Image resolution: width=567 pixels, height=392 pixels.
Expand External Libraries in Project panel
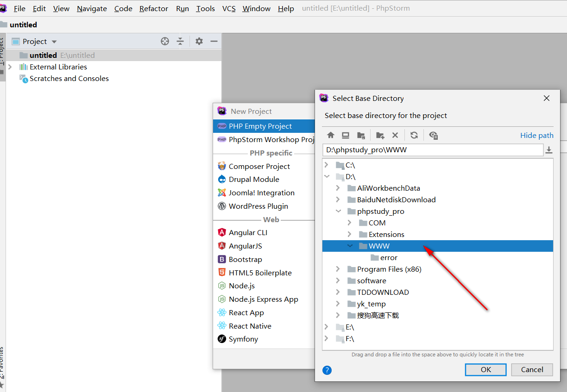10,67
